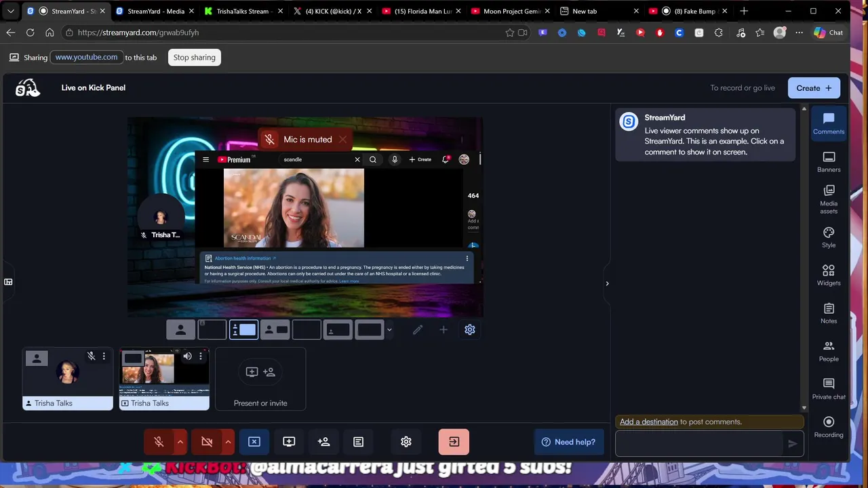The height and width of the screenshot is (488, 868).
Task: Expand microphone options arrow
Action: tap(180, 442)
